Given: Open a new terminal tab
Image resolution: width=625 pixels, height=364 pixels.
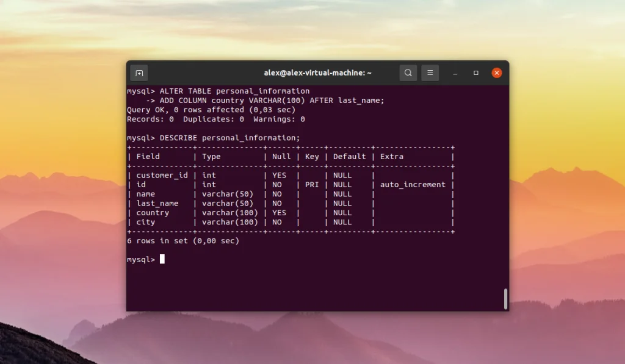Looking at the screenshot, I should [139, 73].
